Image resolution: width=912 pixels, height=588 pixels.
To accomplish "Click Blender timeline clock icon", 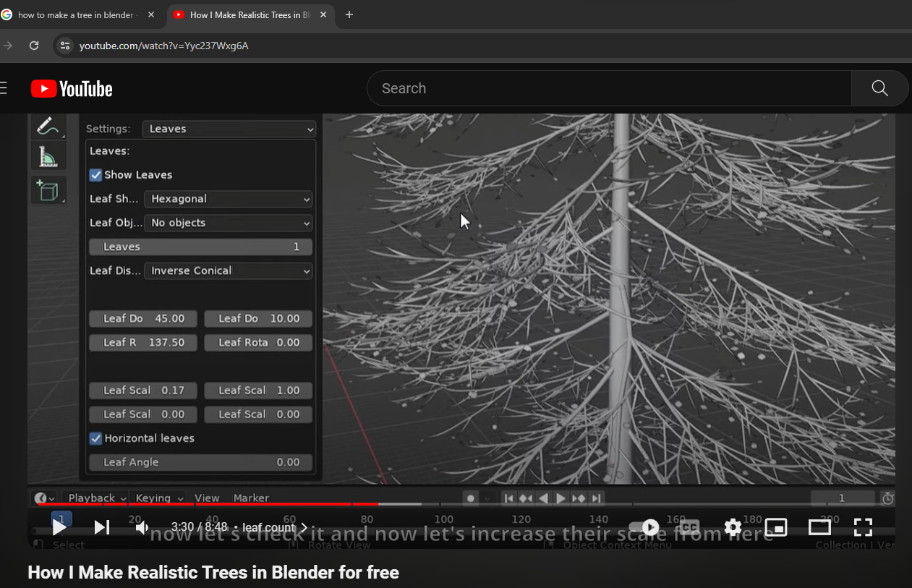I will click(x=888, y=498).
